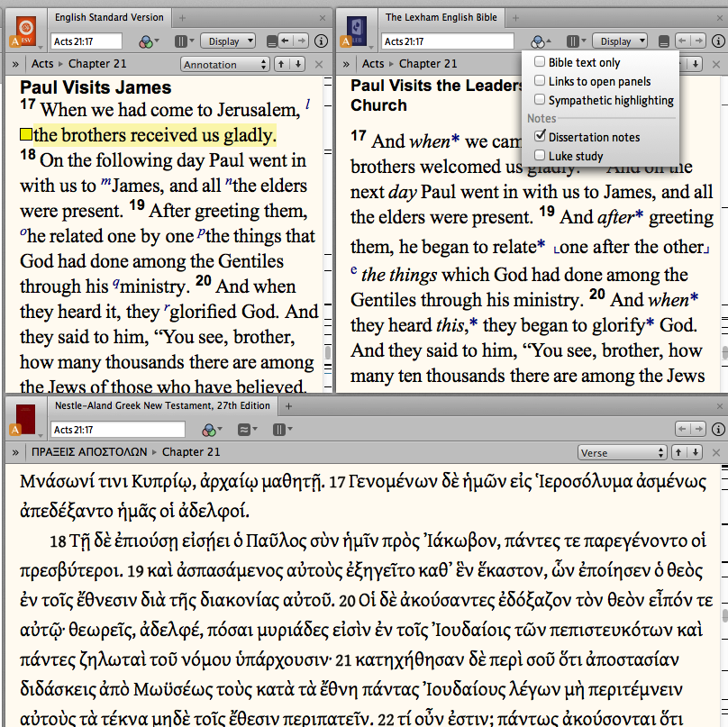
Task: Open Lexham pane info button
Action: 718,41
